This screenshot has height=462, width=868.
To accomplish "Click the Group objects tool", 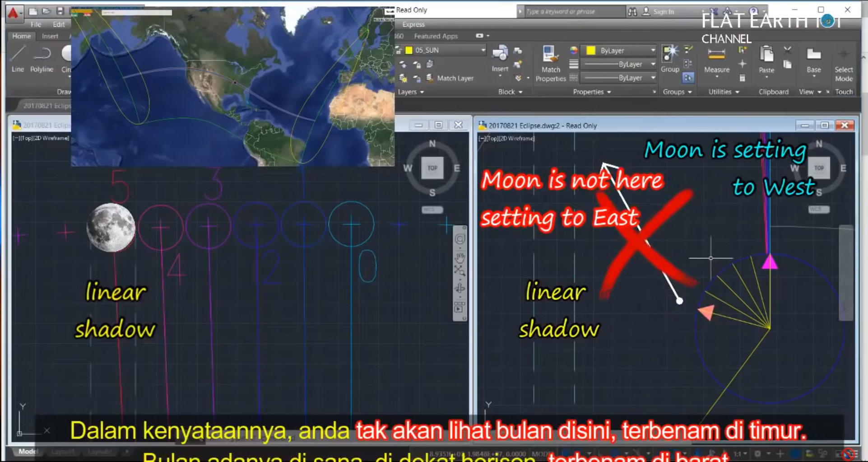I will 670,59.
